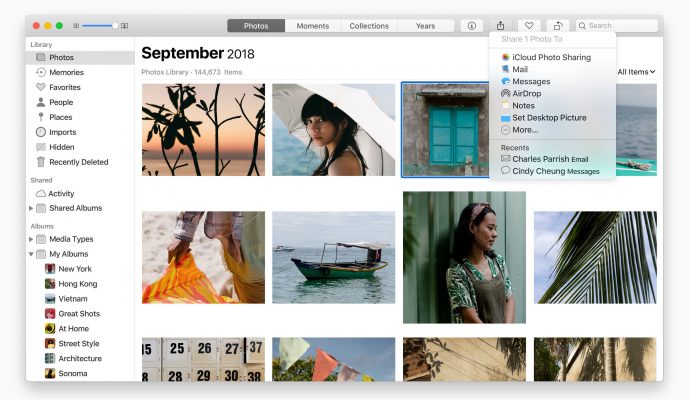
Task: Share to recent contact Charles Parrish
Action: 550,158
